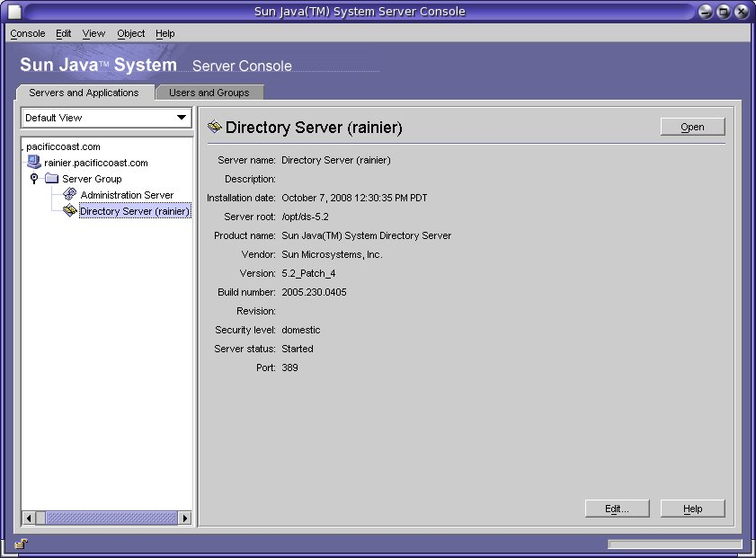This screenshot has width=756, height=558.
Task: Click the Directory Server (rainier) tree icon
Action: coord(70,210)
